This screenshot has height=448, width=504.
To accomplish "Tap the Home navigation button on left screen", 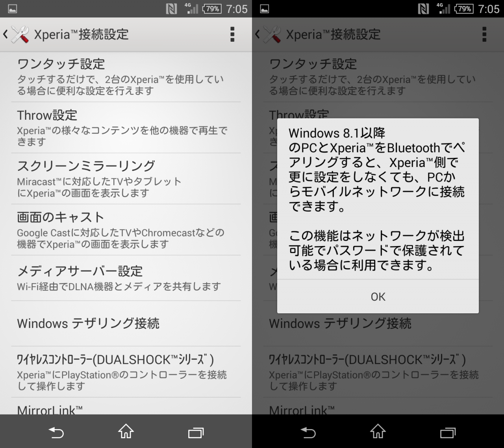I will coord(126,431).
